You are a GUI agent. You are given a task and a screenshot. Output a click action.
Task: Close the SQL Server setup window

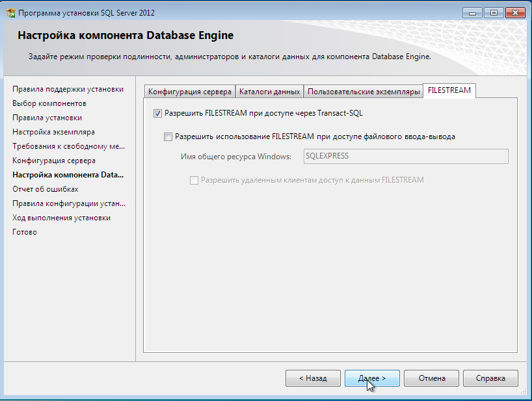click(515, 13)
